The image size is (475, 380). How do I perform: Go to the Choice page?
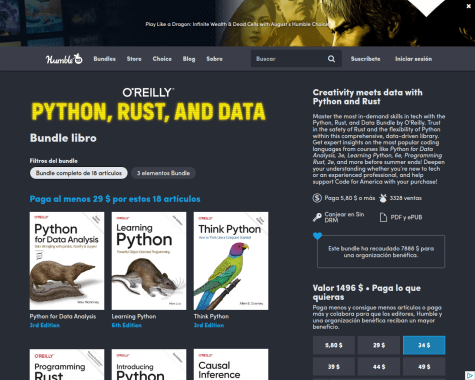tap(162, 59)
